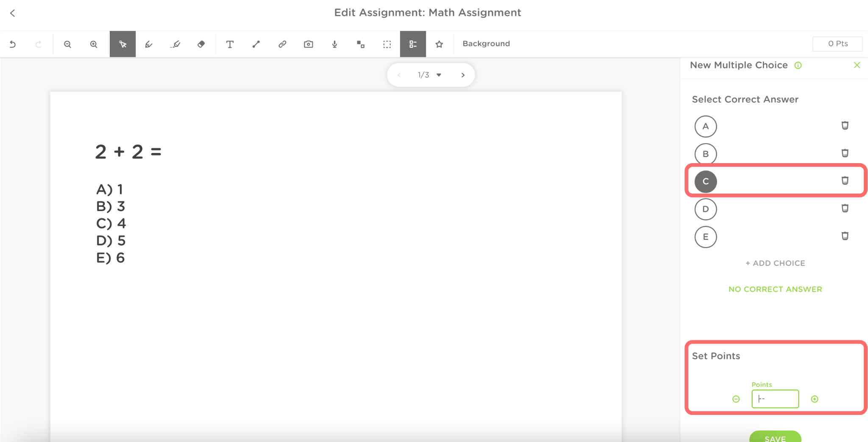Image resolution: width=868 pixels, height=442 pixels.
Task: Activate the multiple choice question tool
Action: (x=413, y=44)
